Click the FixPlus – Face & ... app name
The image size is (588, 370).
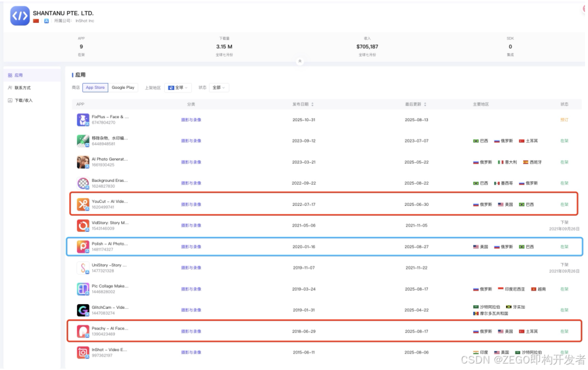pos(110,117)
